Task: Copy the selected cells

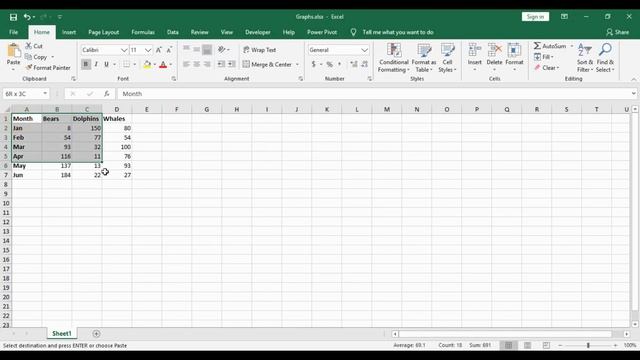Action: 36,57
